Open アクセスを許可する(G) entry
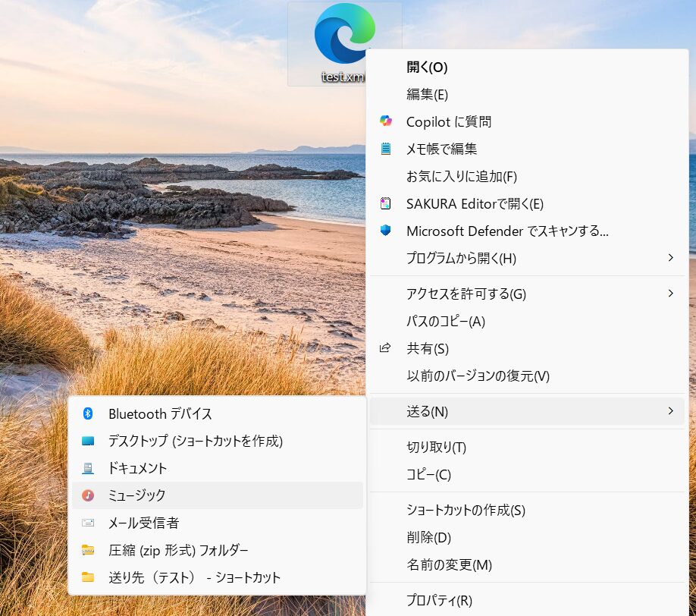 527,294
